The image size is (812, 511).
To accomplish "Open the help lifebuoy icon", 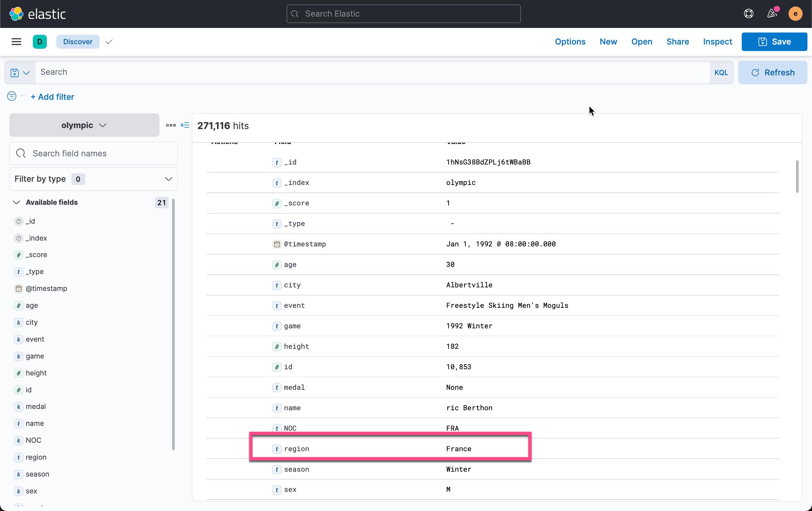I will click(x=748, y=14).
